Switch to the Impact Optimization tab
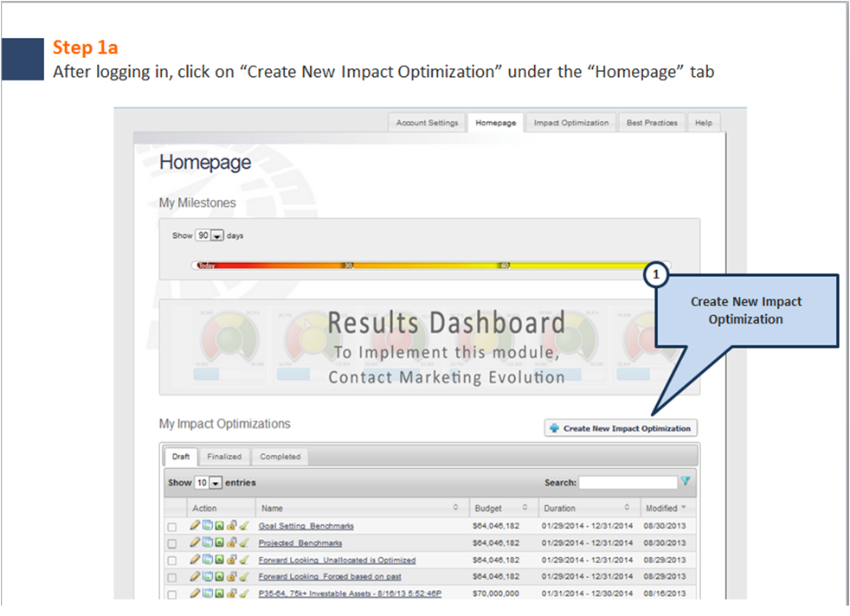 [x=570, y=123]
